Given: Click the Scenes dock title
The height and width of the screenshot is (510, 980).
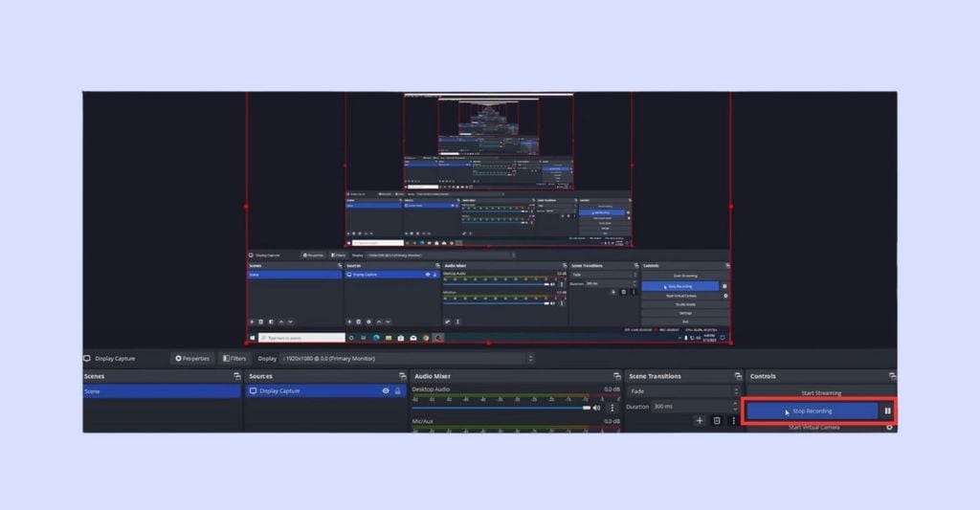Looking at the screenshot, I should click(95, 376).
